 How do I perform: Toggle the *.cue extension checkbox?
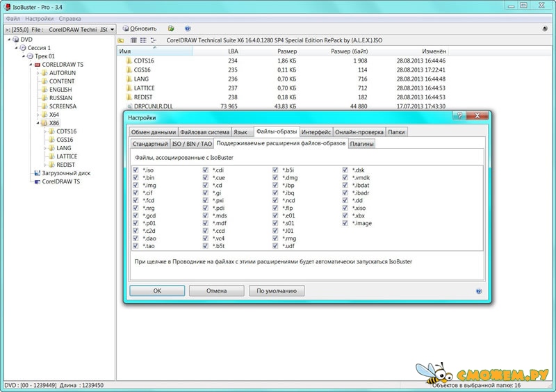coord(205,177)
